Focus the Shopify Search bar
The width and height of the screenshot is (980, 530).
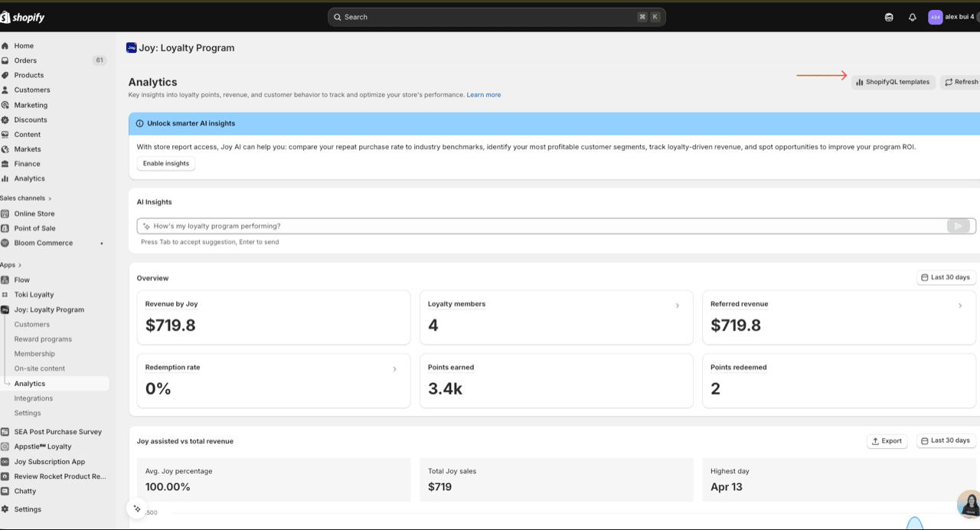click(497, 17)
